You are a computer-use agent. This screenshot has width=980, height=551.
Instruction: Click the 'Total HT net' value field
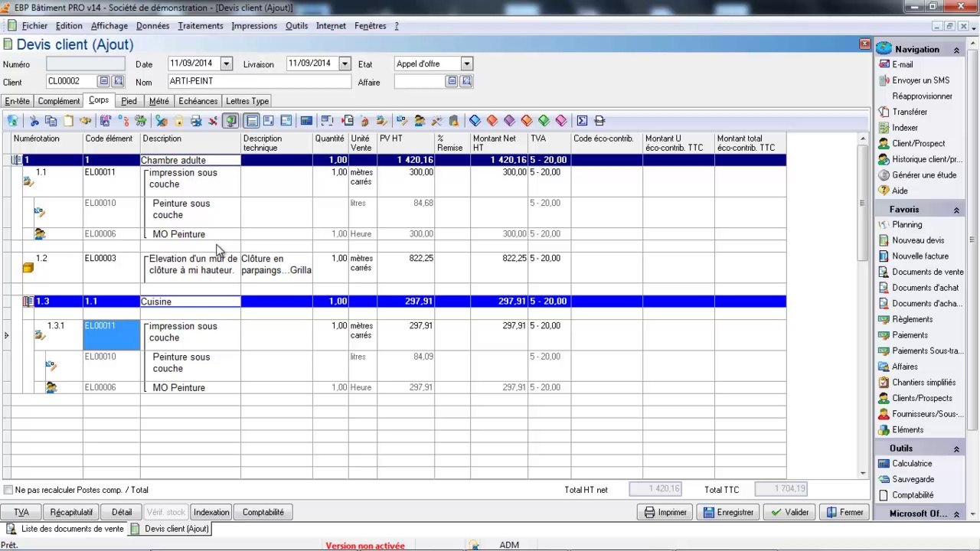(655, 489)
